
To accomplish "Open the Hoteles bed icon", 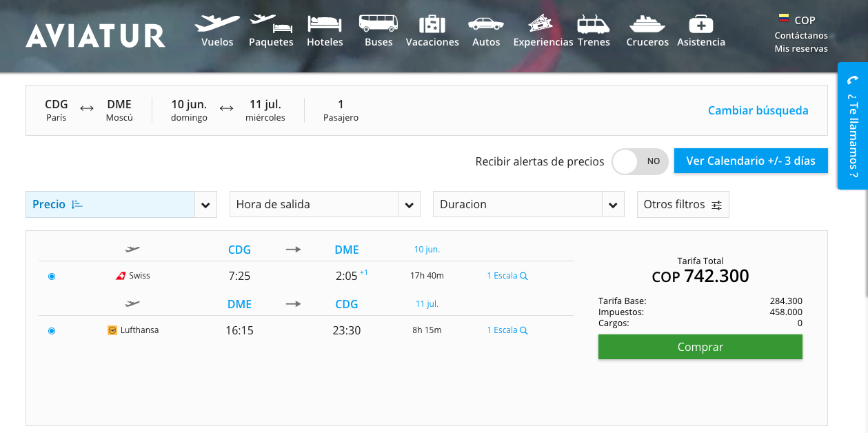I will pos(325,23).
